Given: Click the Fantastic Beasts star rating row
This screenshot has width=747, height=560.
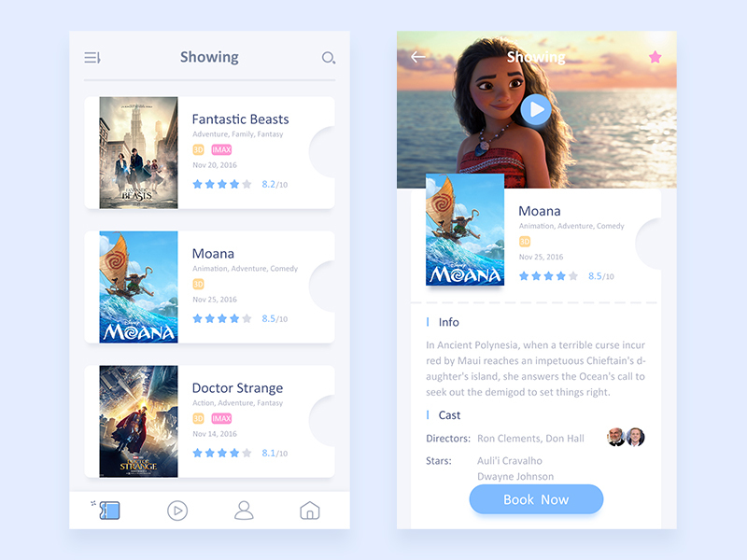Looking at the screenshot, I should pos(222,184).
